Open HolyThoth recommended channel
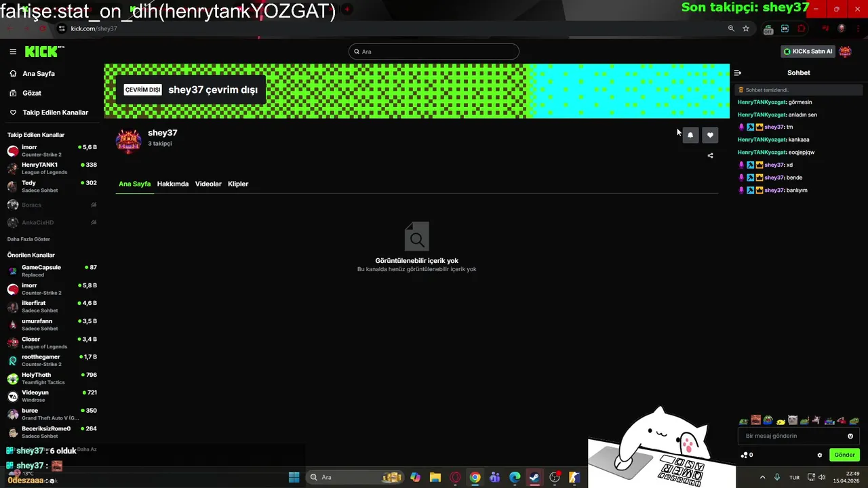This screenshot has height=488, width=868. [x=52, y=378]
